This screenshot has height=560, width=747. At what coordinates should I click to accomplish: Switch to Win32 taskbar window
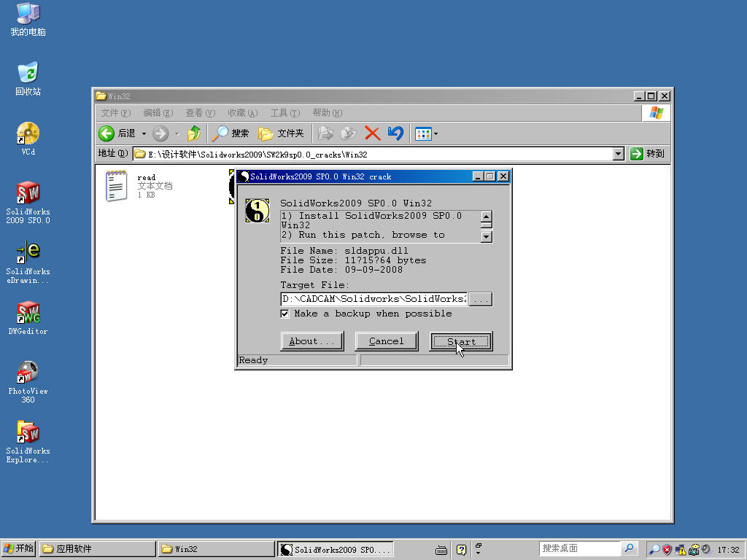click(216, 548)
